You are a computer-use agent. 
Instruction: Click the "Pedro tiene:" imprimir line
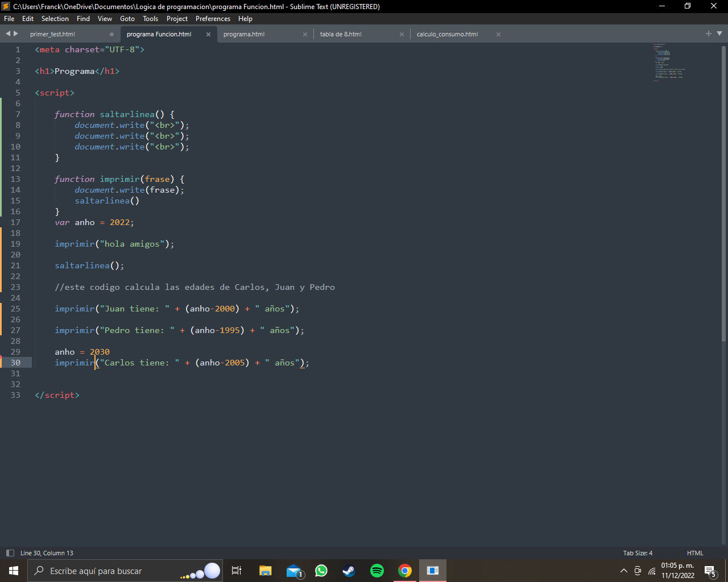180,330
